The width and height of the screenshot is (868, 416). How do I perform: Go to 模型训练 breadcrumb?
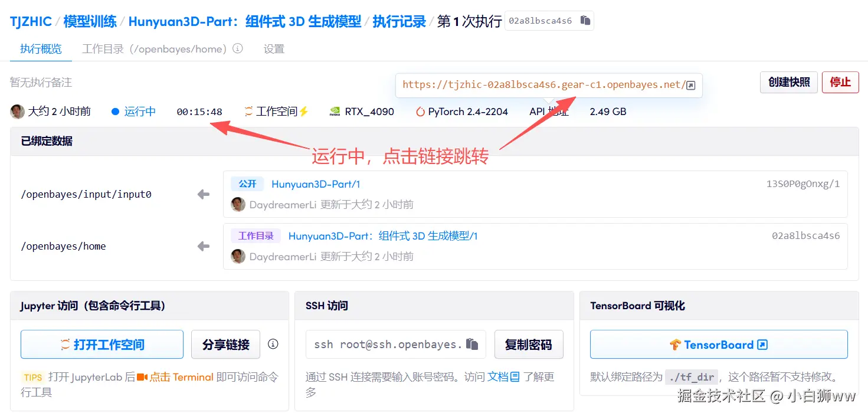[90, 22]
